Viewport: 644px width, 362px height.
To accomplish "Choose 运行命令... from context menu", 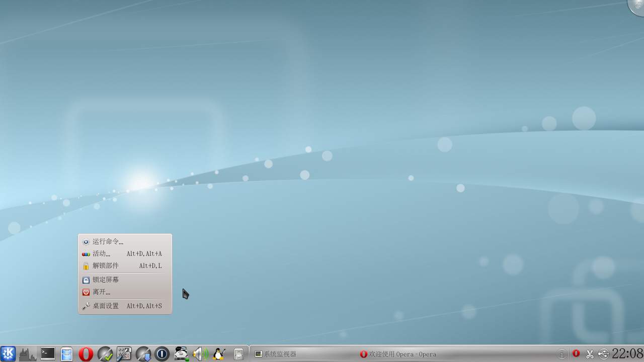I will 125,241.
